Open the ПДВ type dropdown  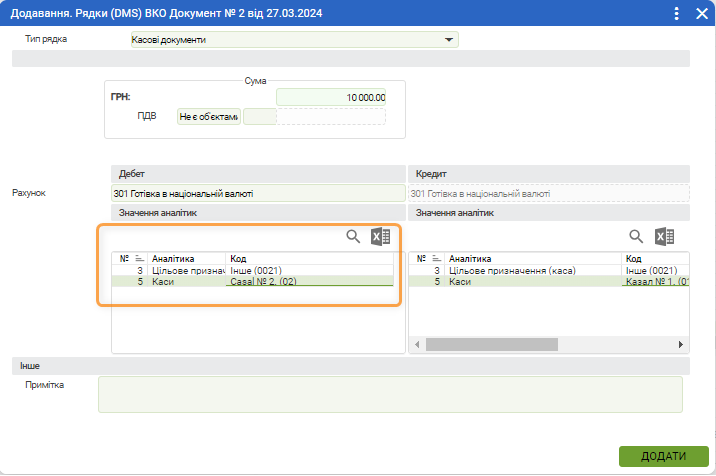click(x=208, y=117)
